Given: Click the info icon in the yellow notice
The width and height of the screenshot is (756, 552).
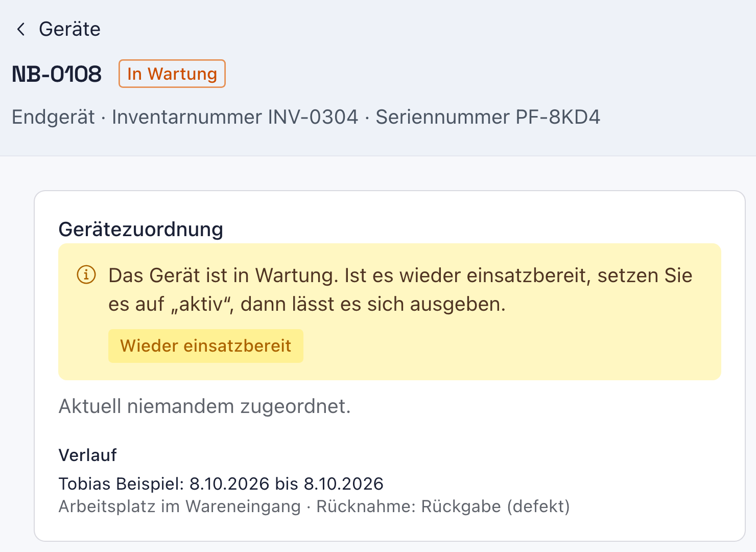Looking at the screenshot, I should [x=86, y=275].
